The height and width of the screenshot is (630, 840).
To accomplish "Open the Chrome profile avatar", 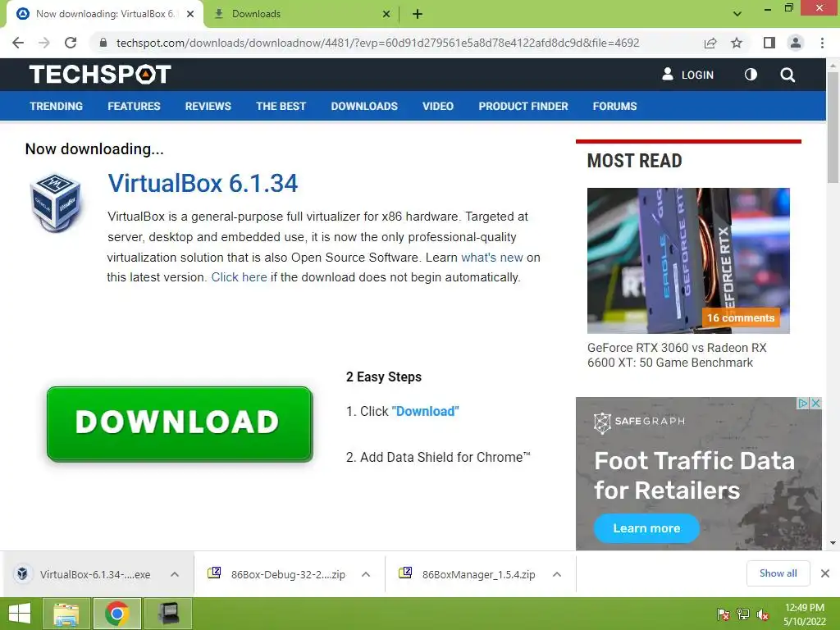I will (796, 43).
